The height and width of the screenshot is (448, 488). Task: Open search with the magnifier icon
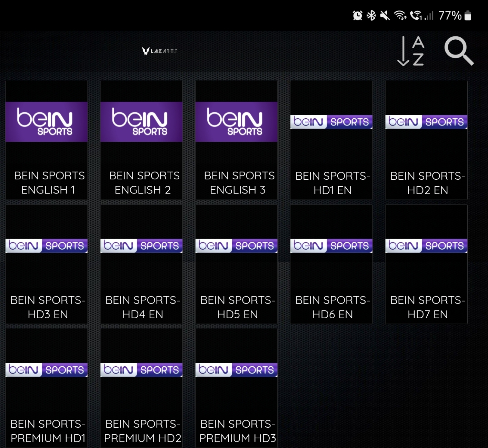[x=459, y=51]
